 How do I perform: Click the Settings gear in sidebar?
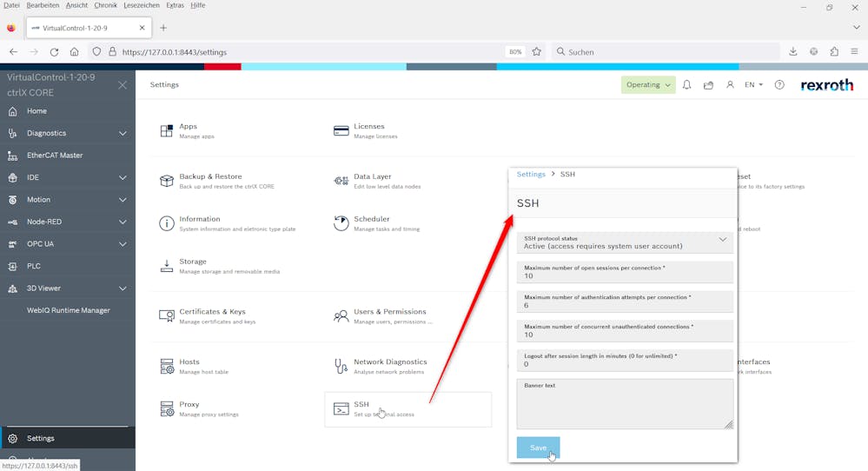pyautogui.click(x=13, y=438)
